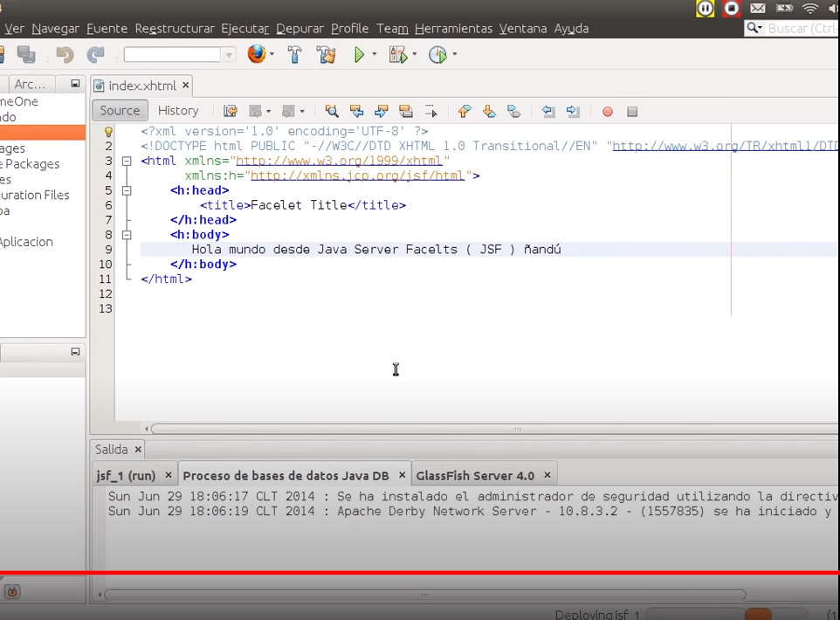The width and height of the screenshot is (840, 620).
Task: Open the Reestructurar menu
Action: coord(175,29)
